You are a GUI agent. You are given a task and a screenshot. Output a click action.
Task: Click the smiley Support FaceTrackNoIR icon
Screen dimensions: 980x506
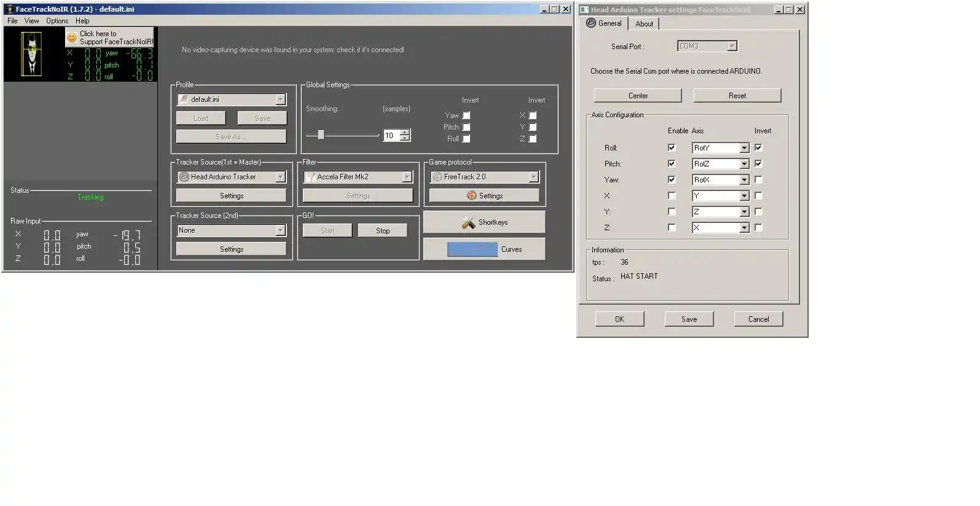[x=72, y=37]
